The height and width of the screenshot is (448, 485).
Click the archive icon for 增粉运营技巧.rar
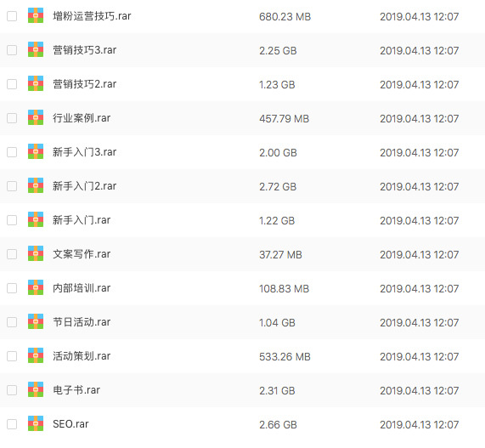pyautogui.click(x=36, y=15)
